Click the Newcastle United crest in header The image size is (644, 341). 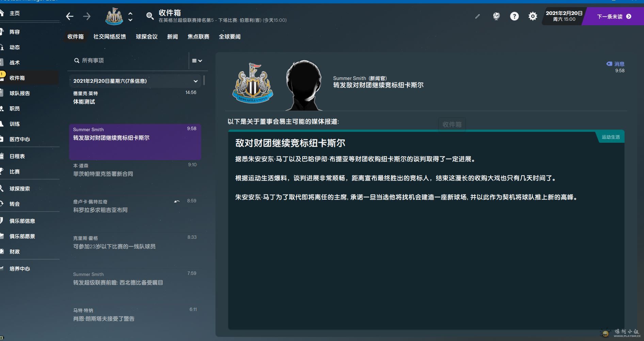114,16
